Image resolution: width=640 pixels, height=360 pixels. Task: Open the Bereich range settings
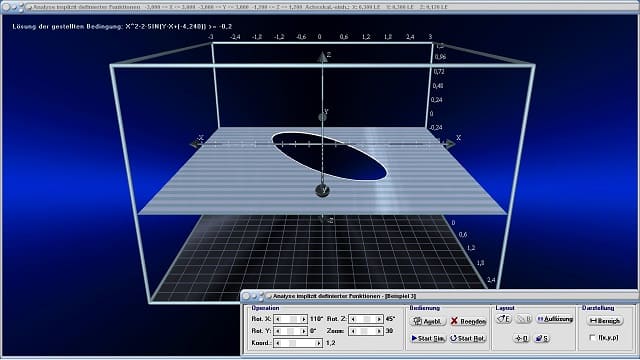(605, 321)
